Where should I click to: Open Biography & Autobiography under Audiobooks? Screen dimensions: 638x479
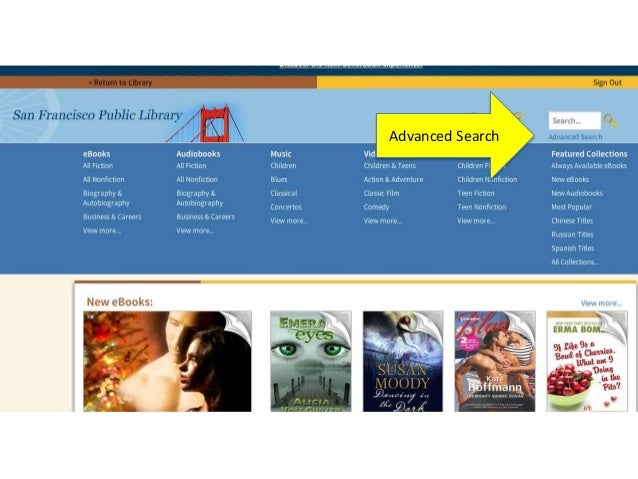199,198
